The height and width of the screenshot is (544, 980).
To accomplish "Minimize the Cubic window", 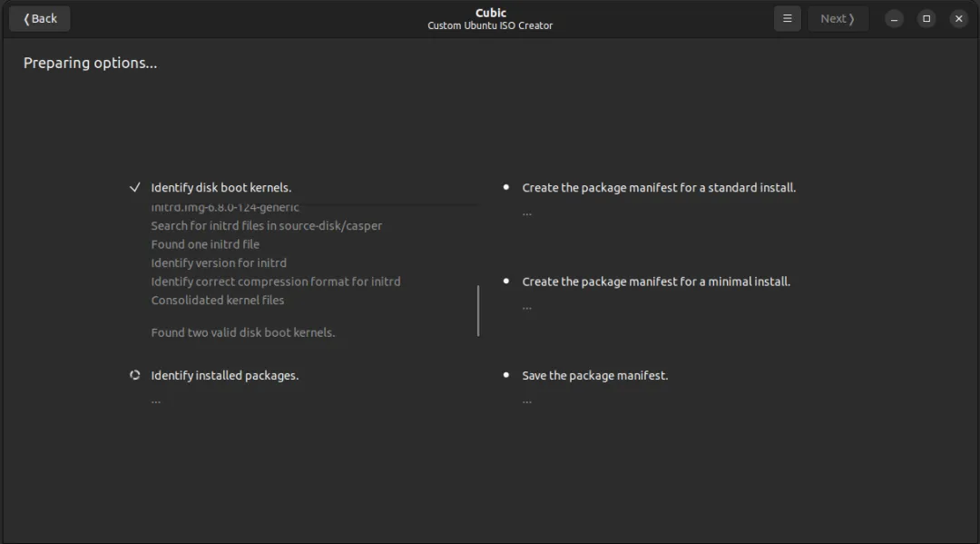I will (x=894, y=19).
